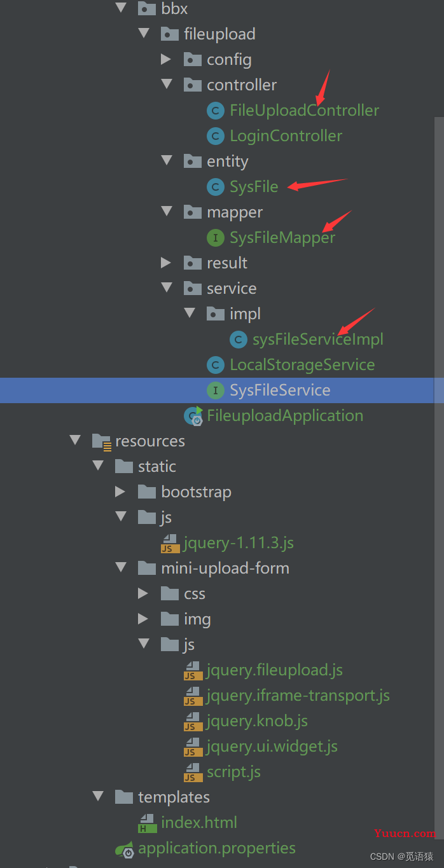Select LocalStorageService class
The height and width of the screenshot is (868, 444).
point(302,365)
